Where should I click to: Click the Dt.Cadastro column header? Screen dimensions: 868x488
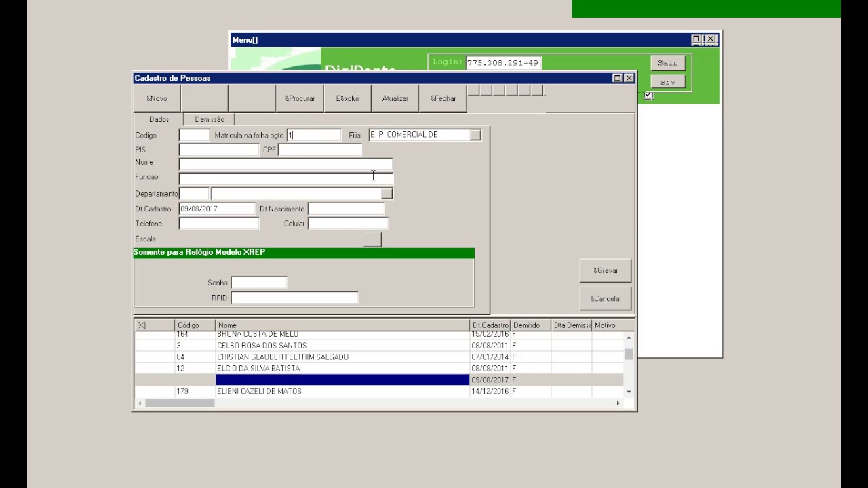tap(490, 325)
